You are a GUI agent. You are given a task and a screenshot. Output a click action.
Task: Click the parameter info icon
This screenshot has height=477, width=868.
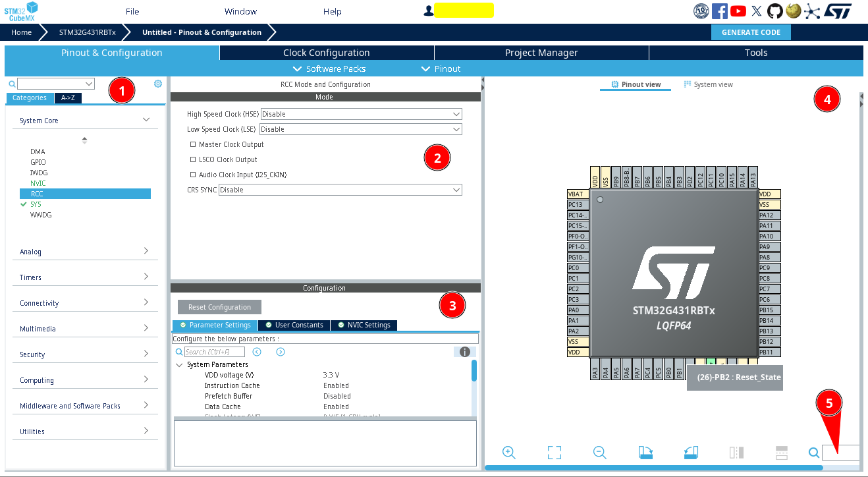(464, 352)
